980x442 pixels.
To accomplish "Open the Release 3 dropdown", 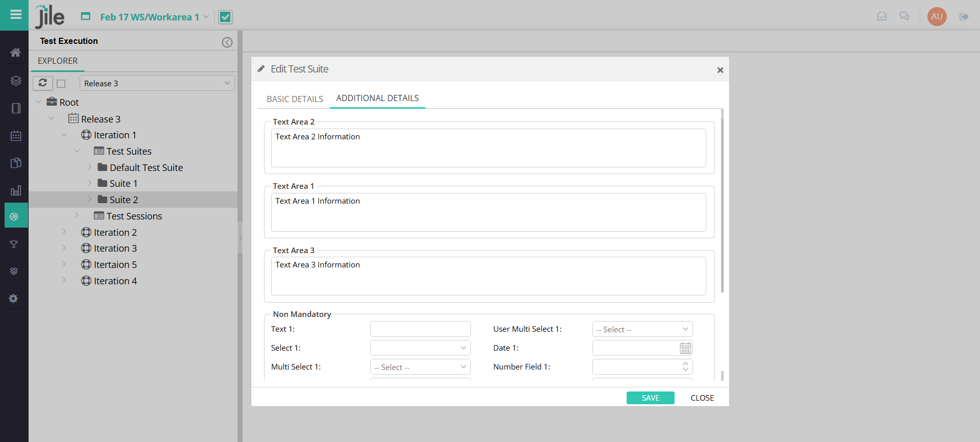I will [x=157, y=83].
